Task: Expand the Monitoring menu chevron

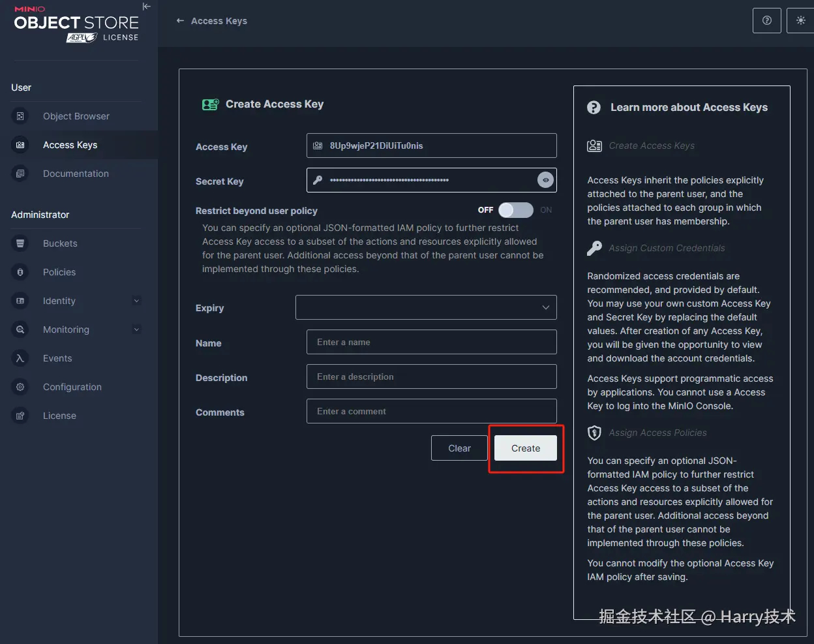Action: [136, 330]
